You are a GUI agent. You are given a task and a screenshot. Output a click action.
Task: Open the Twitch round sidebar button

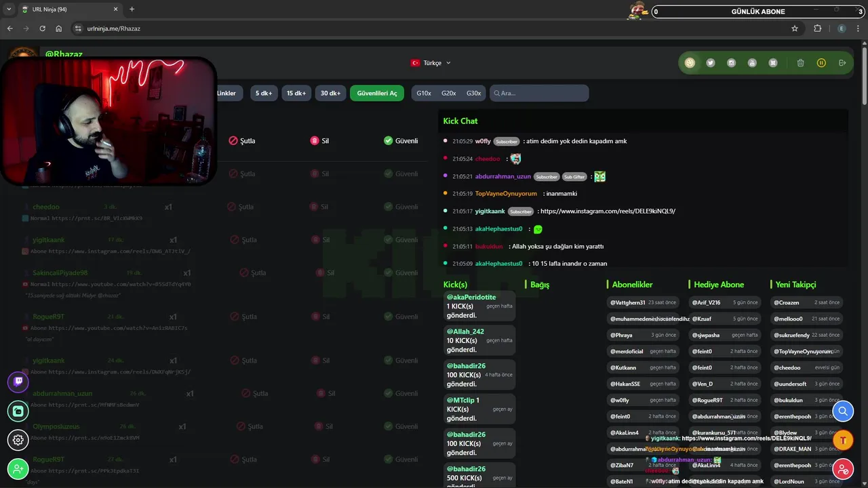pyautogui.click(x=18, y=382)
